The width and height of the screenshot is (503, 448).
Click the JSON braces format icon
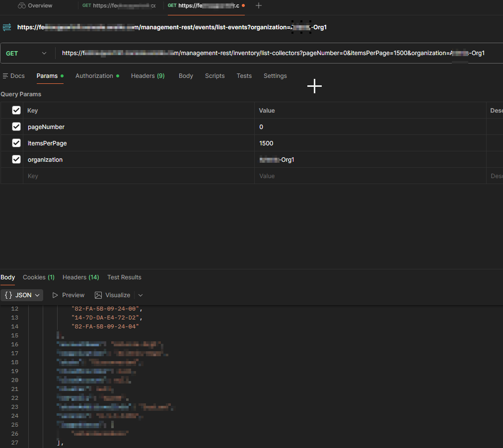click(8, 295)
